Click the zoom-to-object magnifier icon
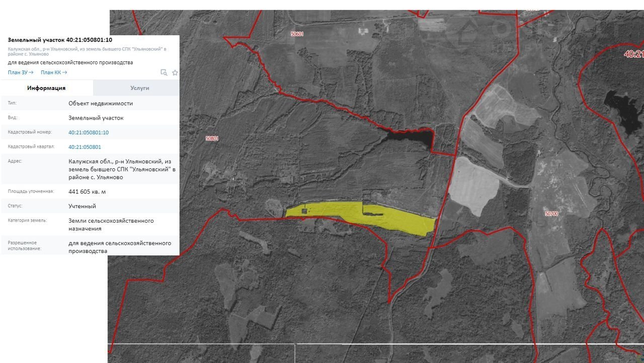 (164, 72)
